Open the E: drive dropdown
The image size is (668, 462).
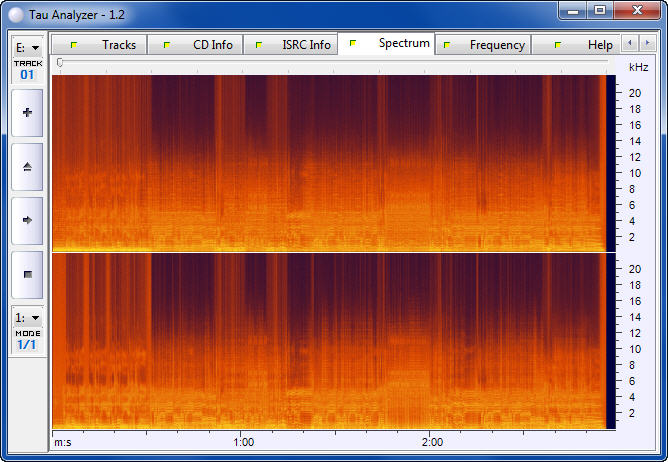pos(28,48)
